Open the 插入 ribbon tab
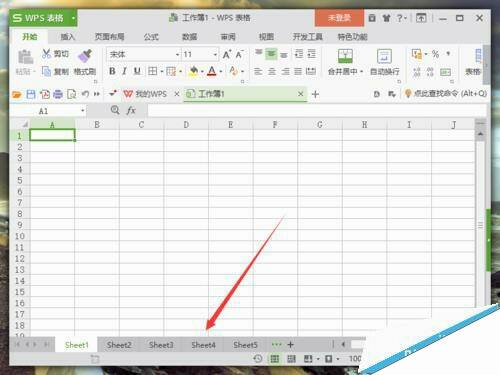This screenshot has width=500, height=375. (68, 37)
